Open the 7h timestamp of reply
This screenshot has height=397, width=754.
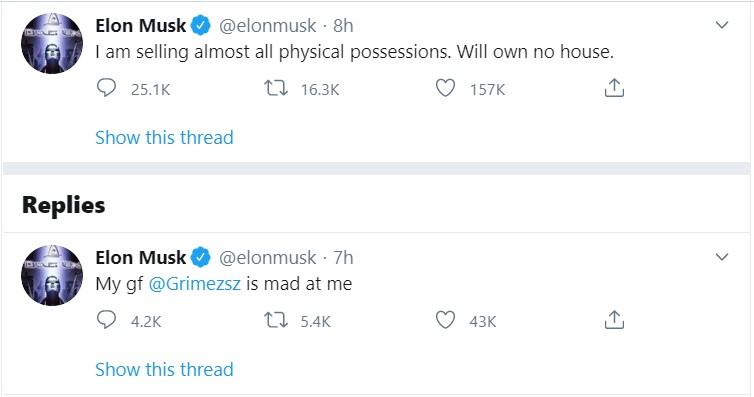343,258
